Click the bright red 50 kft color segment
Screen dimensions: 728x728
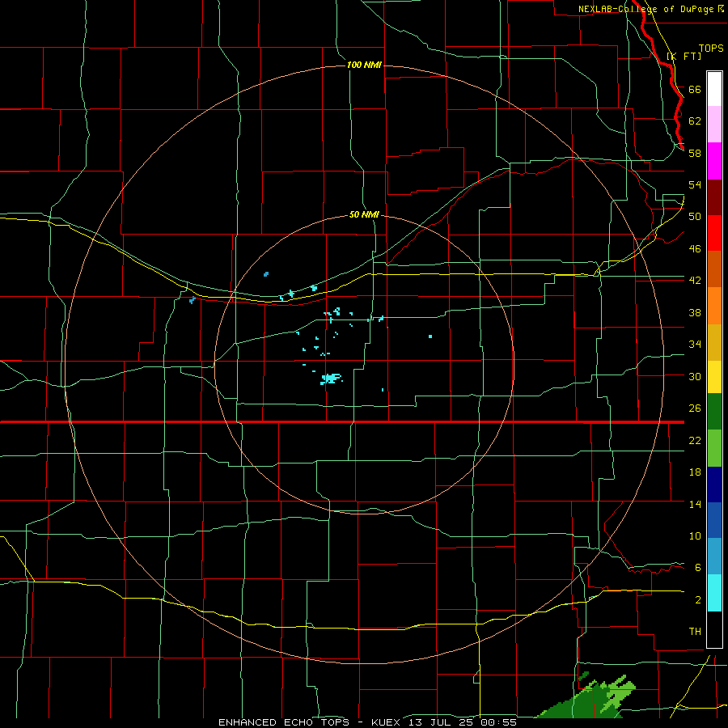coord(714,233)
